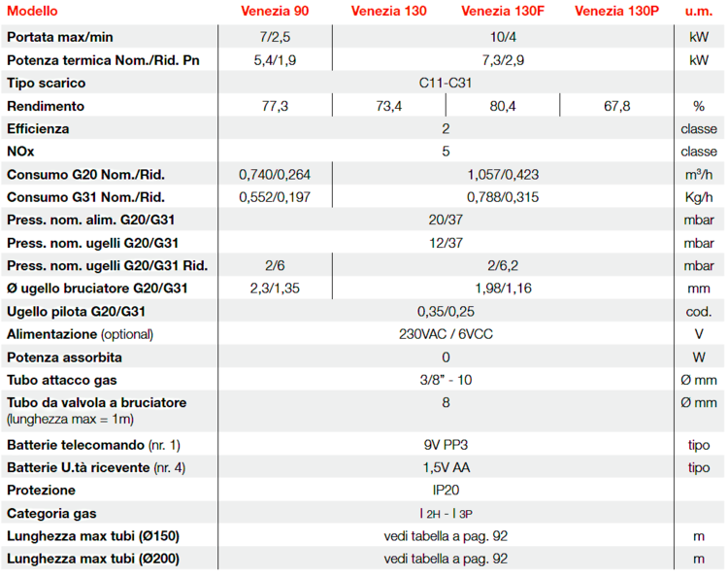Select 'Consumo G31 Nom./Rid.' label
The image size is (728, 578).
[85, 198]
